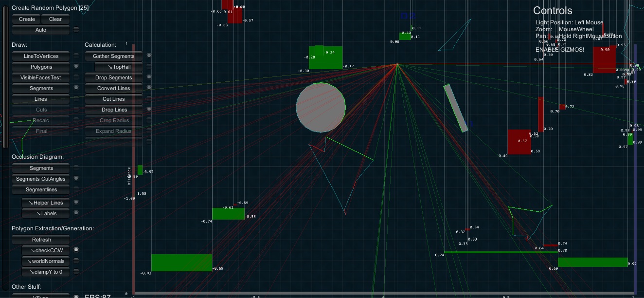Click the Drop Segments button
The height and width of the screenshot is (298, 644).
pyautogui.click(x=113, y=78)
